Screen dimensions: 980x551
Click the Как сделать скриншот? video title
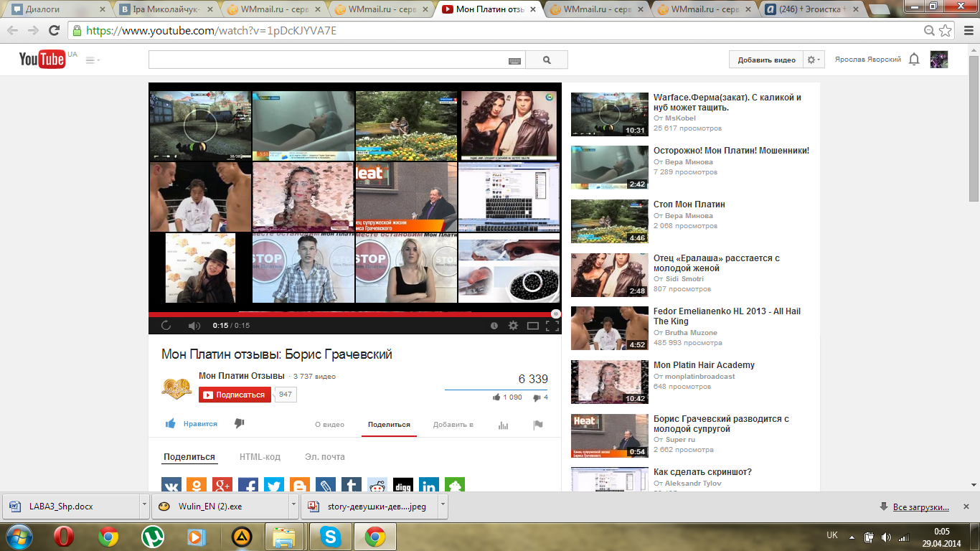coord(702,472)
